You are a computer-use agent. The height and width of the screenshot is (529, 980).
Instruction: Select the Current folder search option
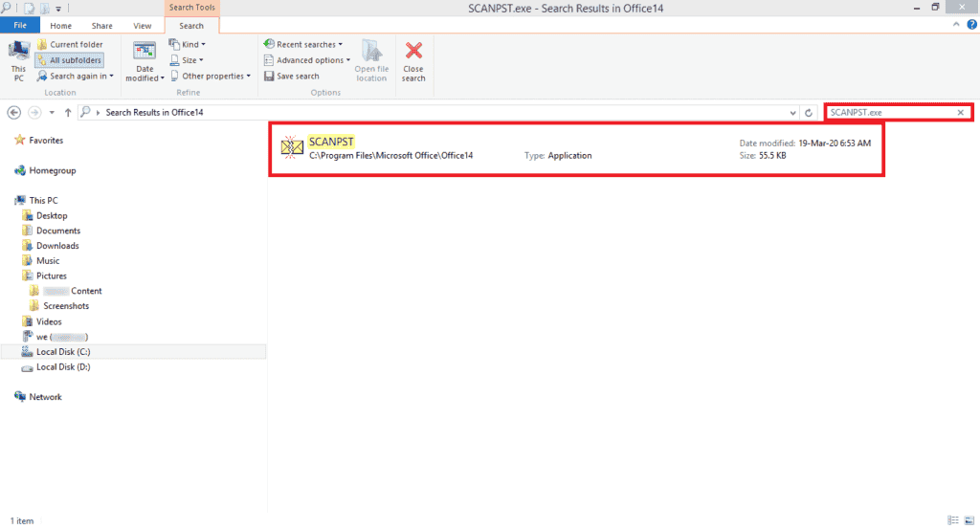pyautogui.click(x=70, y=45)
